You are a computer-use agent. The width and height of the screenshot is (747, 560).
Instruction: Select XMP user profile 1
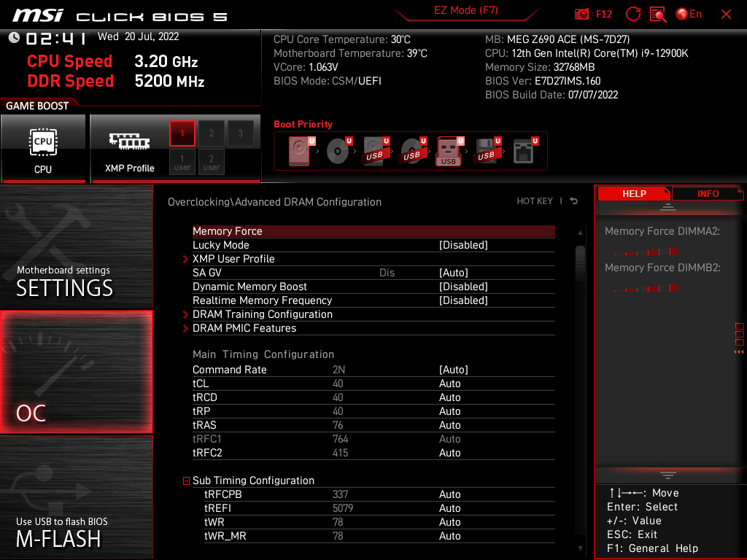point(182,162)
